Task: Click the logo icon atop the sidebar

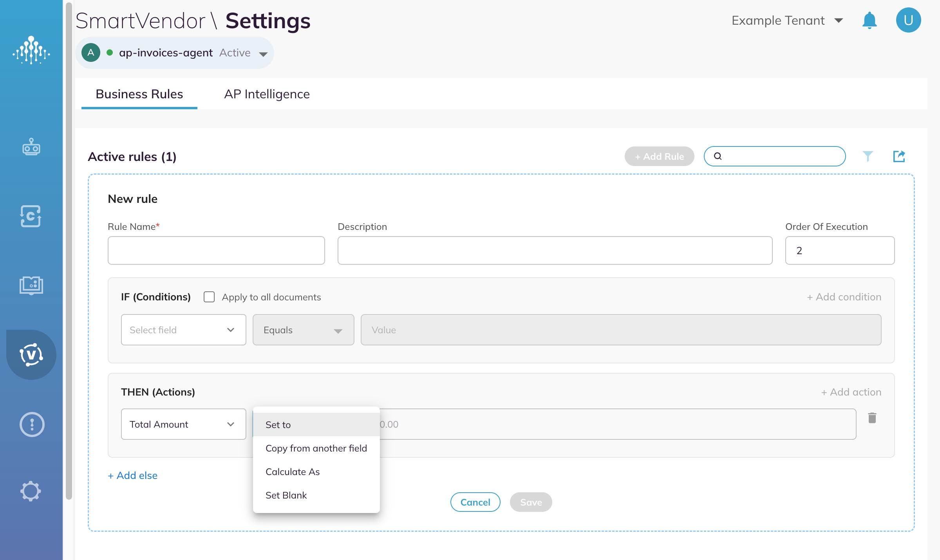Action: pyautogui.click(x=31, y=50)
